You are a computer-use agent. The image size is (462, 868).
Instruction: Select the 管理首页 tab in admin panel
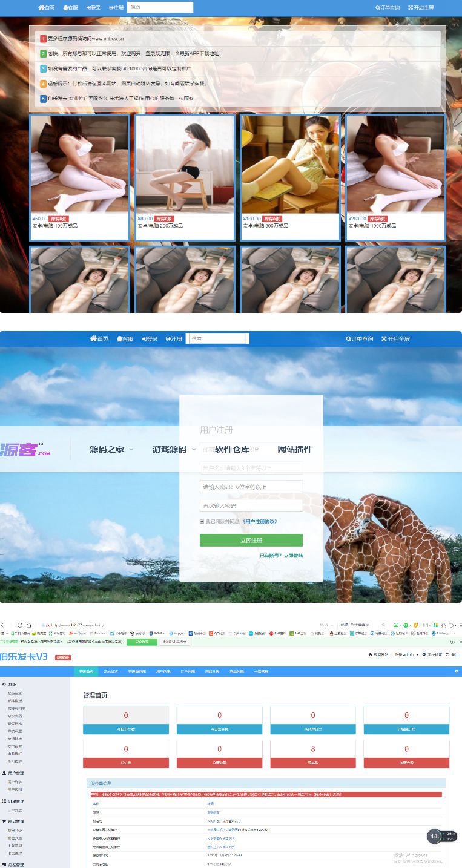86,671
